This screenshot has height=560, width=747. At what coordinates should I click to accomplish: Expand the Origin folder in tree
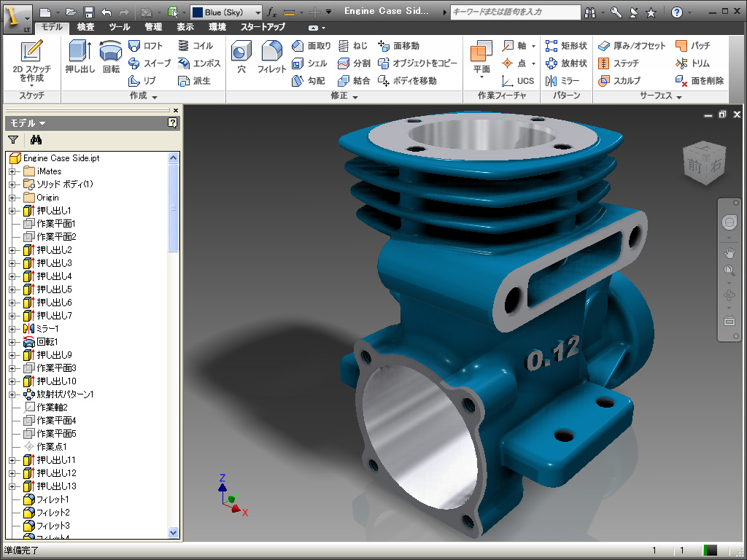(12, 198)
